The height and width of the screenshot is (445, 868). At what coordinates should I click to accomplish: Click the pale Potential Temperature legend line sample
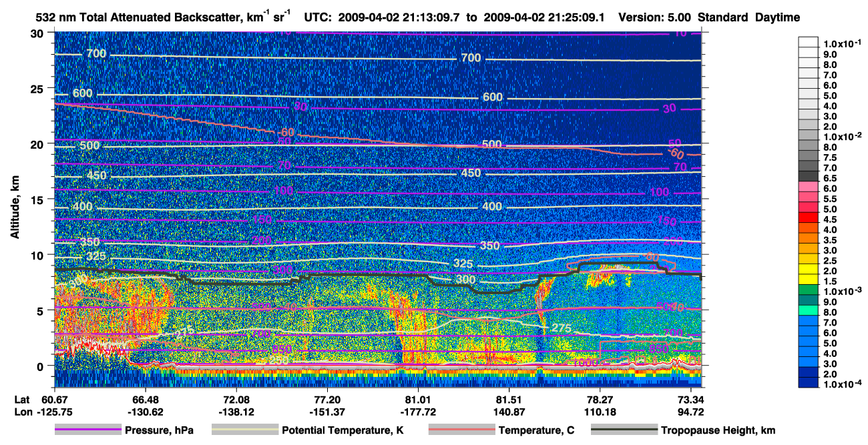coord(244,430)
